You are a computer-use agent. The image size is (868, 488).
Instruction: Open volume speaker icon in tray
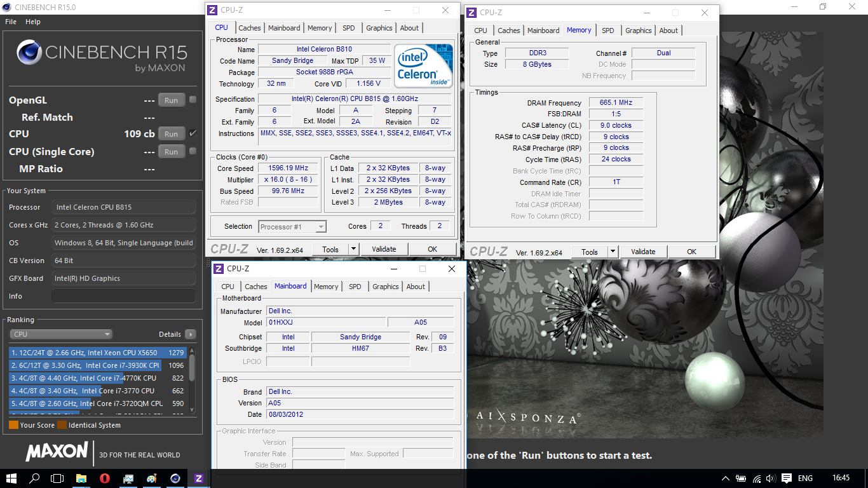(x=770, y=478)
